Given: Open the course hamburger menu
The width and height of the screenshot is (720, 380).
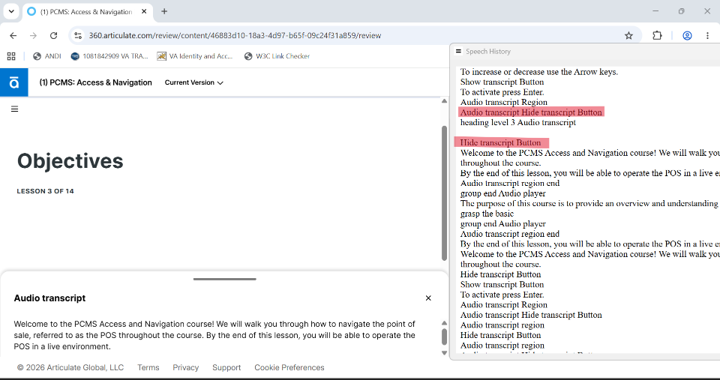Looking at the screenshot, I should pos(15,109).
